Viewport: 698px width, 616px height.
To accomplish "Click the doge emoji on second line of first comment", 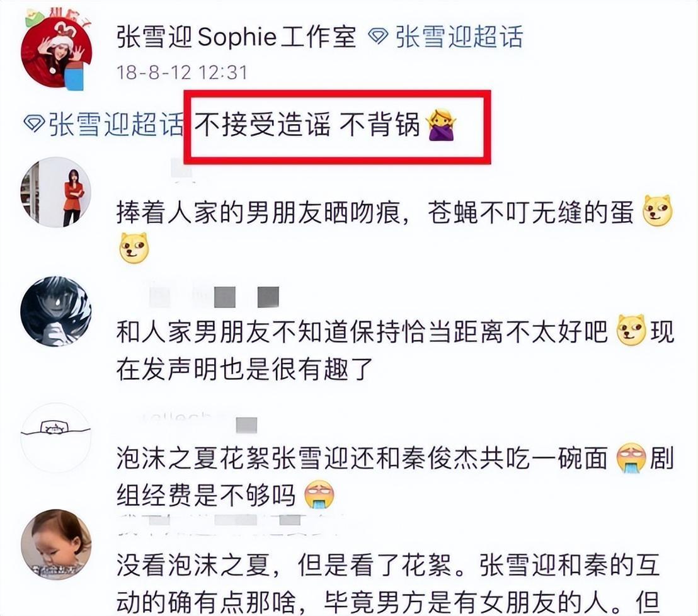I will 134,248.
